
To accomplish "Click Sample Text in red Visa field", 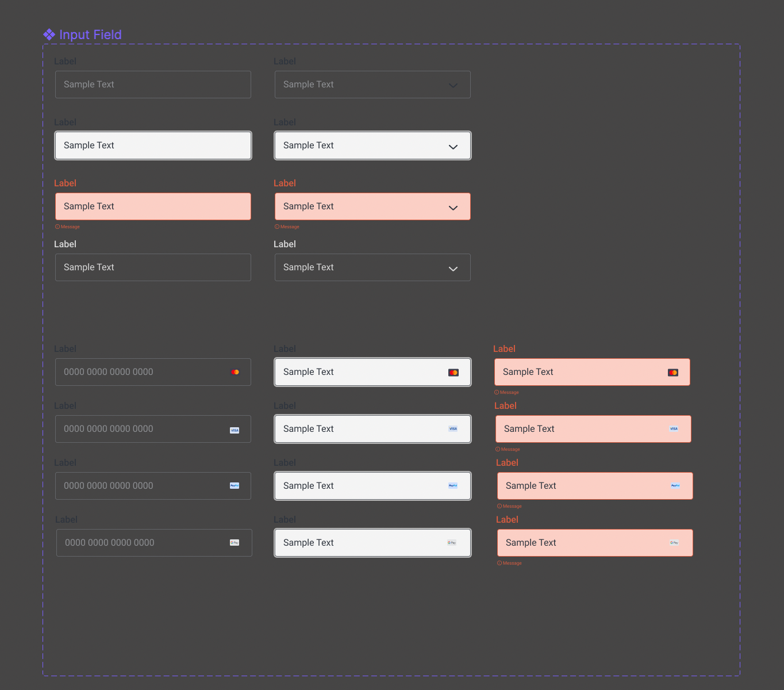I will coord(529,429).
